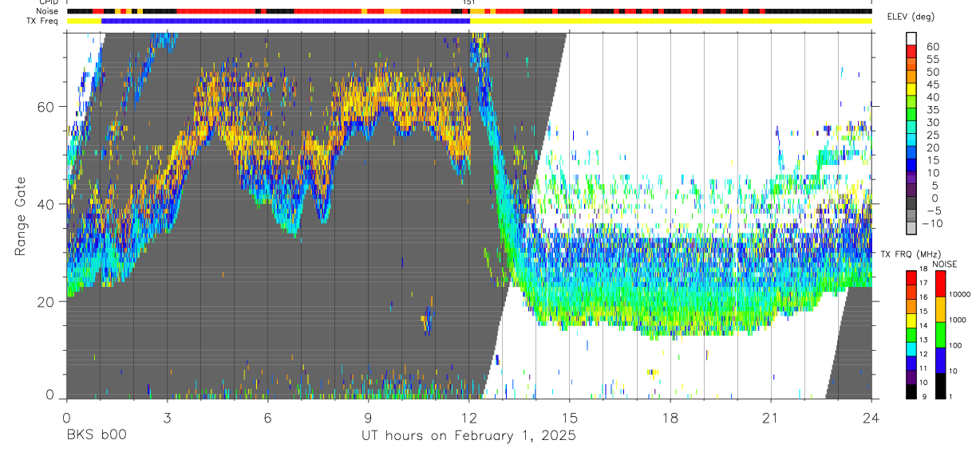Image resolution: width=980 pixels, height=452 pixels.
Task: Click the '1000' label on NOISE colorbar
Action: coord(958,320)
